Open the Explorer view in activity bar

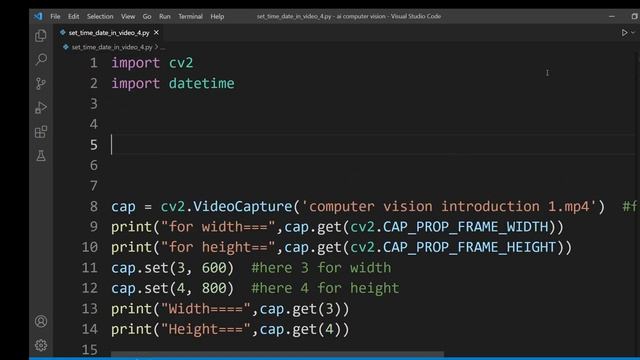41,36
